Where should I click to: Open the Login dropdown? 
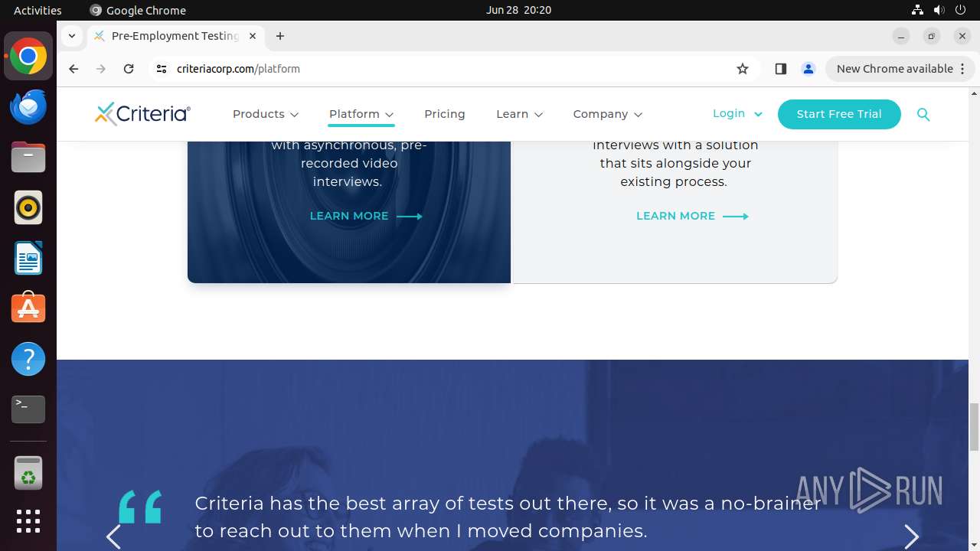[737, 113]
